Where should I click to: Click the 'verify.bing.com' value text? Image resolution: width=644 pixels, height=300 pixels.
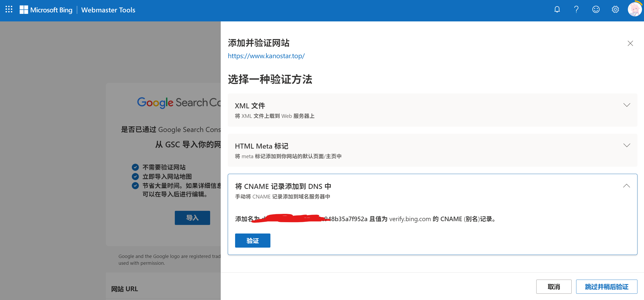click(410, 219)
